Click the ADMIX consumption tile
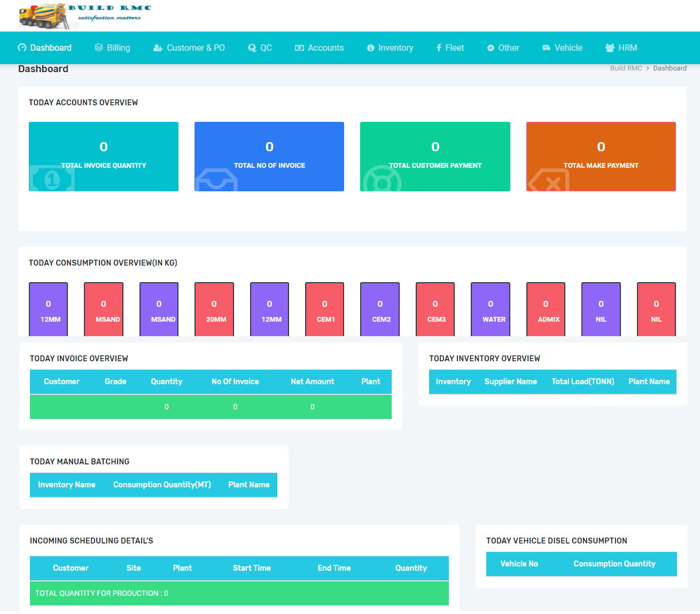 pyautogui.click(x=546, y=309)
